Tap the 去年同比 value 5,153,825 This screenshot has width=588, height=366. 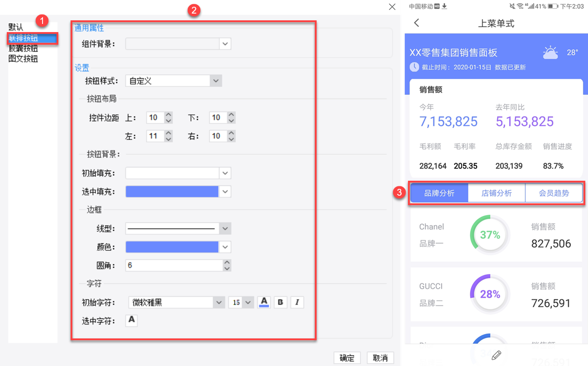tap(525, 121)
